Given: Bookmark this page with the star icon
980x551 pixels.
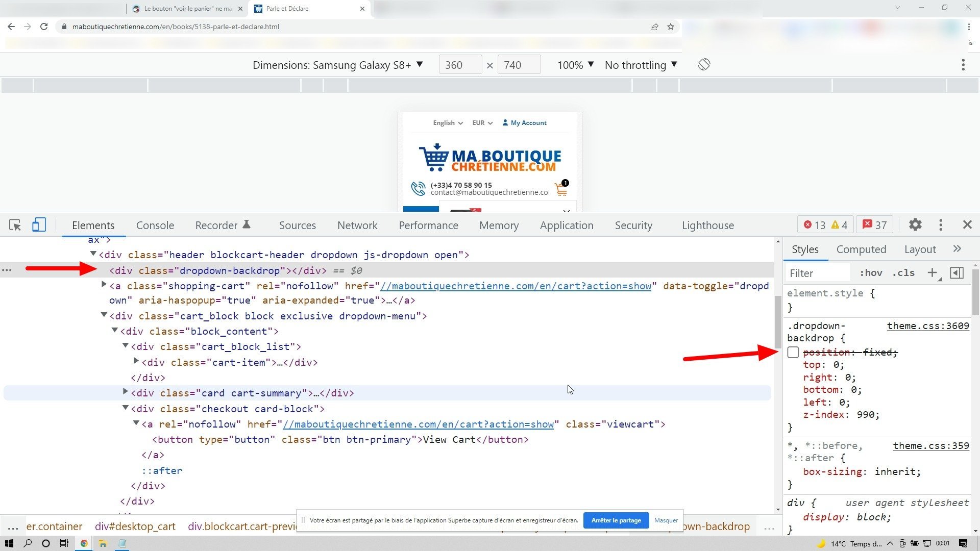Looking at the screenshot, I should click(671, 27).
